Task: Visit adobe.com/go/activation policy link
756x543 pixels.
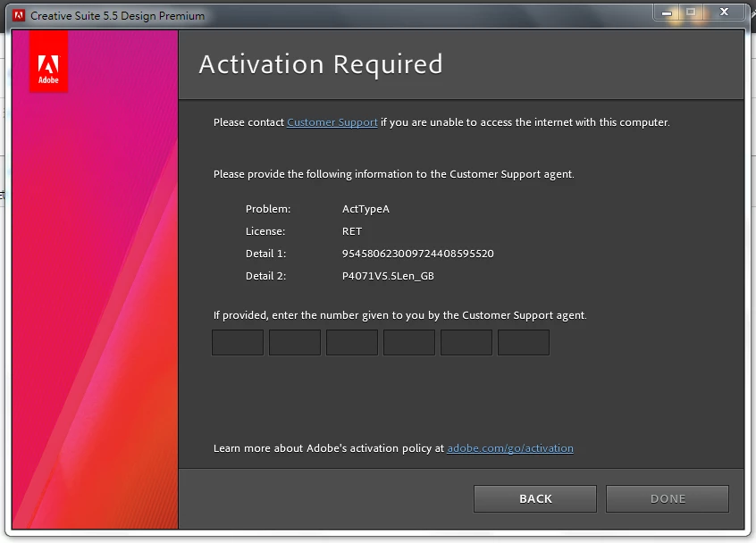Action: (510, 448)
